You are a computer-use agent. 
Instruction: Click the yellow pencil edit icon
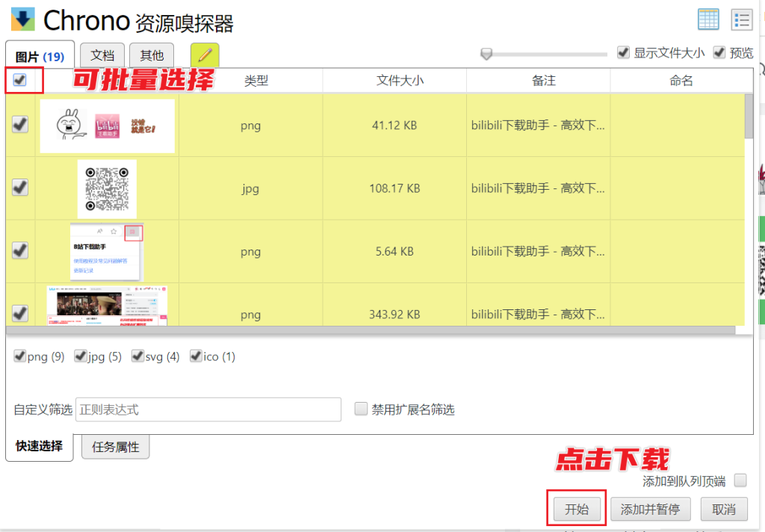tap(205, 55)
